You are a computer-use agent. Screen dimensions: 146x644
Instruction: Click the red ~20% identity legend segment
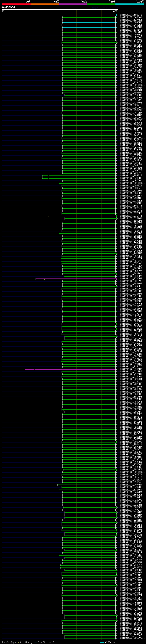click(x=16, y=4)
